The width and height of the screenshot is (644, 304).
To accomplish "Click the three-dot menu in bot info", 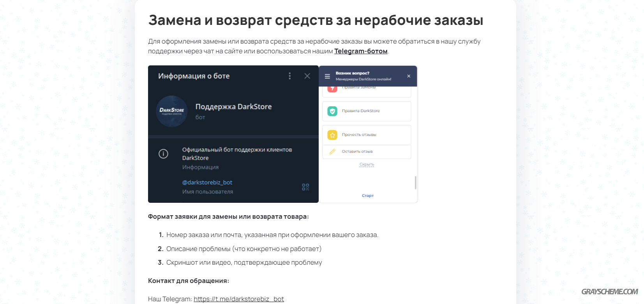I will [x=289, y=76].
